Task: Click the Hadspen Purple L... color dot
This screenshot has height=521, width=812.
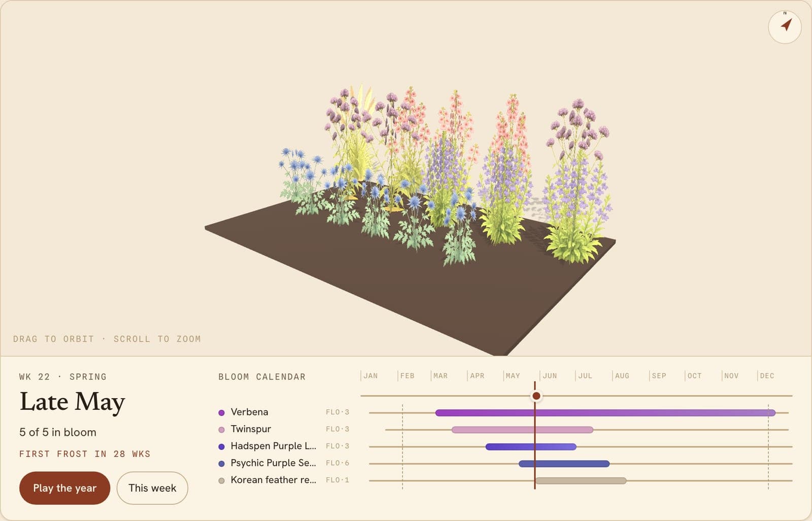Action: [221, 447]
